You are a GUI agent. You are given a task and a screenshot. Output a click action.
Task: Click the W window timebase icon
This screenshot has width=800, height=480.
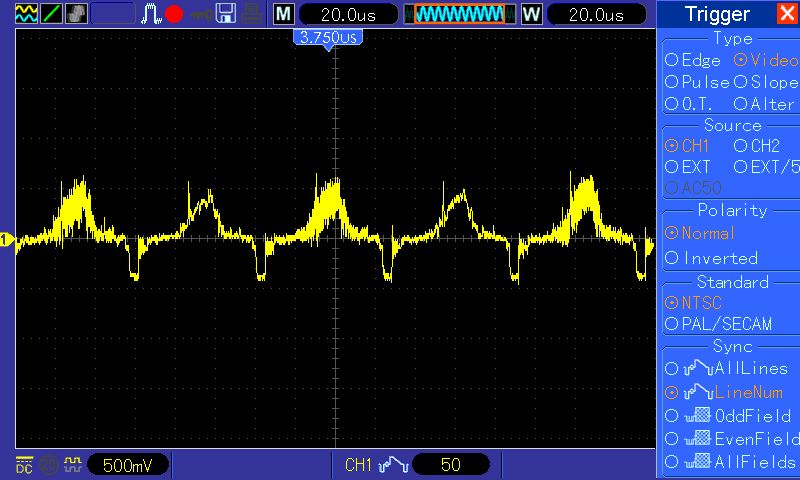pos(531,14)
